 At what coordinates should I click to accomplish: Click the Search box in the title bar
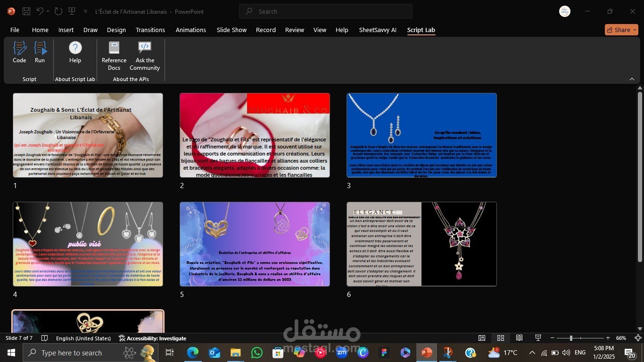tap(326, 11)
